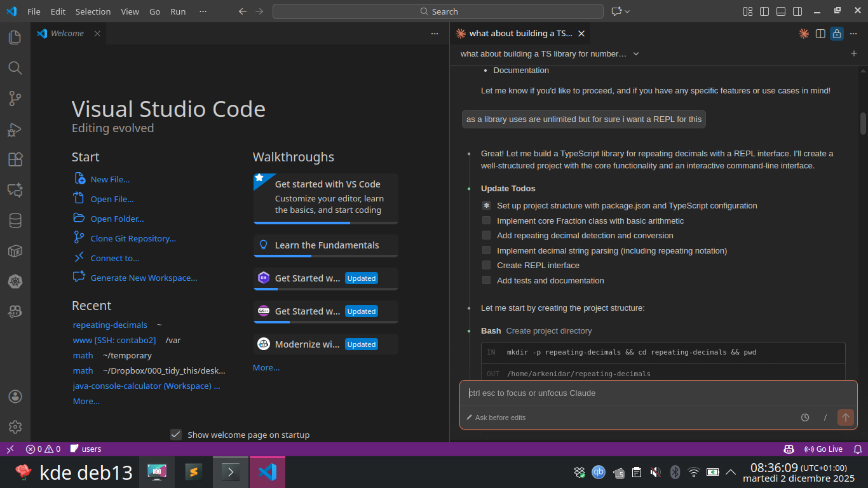
Task: Check the Add tests and documentation todo
Action: [486, 280]
